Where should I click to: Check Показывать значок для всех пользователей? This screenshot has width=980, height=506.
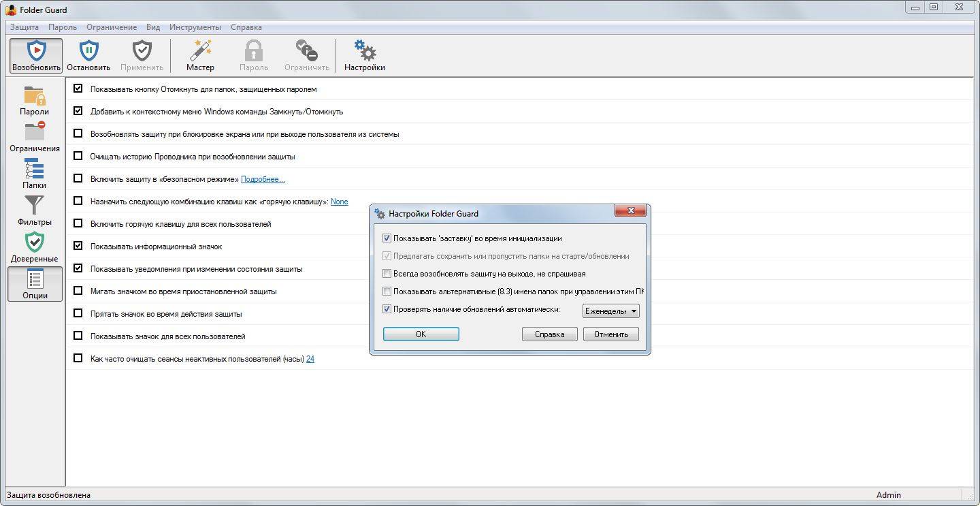coord(78,336)
